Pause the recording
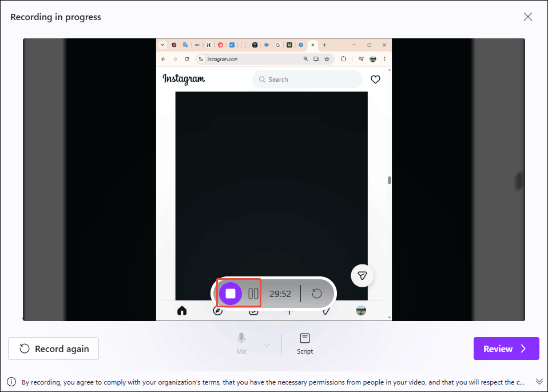548x392 pixels. click(x=253, y=292)
